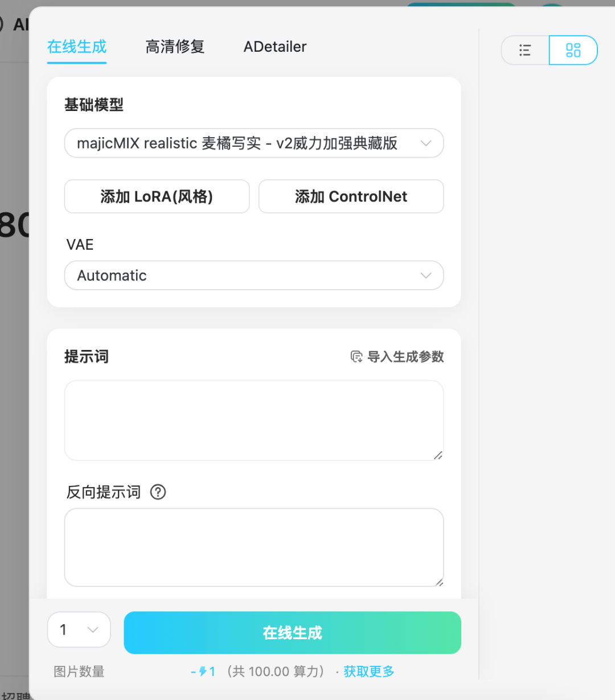This screenshot has width=615, height=700.
Task: Open the majicMIX realistic base model dropdown
Action: (x=254, y=143)
